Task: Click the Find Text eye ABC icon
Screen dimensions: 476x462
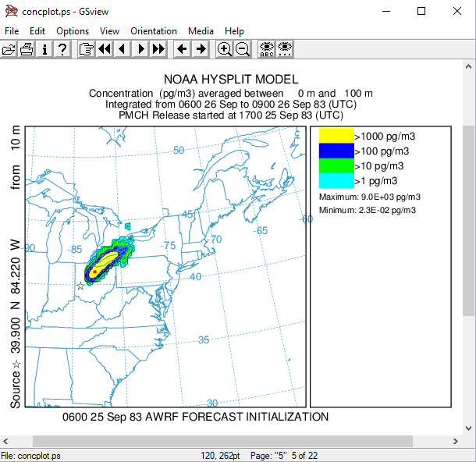Action: [267, 49]
